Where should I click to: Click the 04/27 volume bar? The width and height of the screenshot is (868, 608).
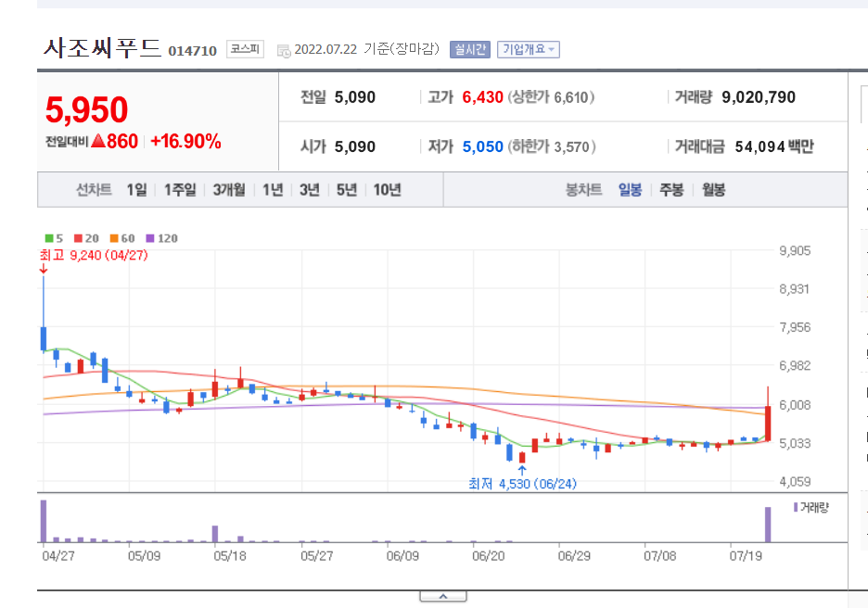(44, 521)
